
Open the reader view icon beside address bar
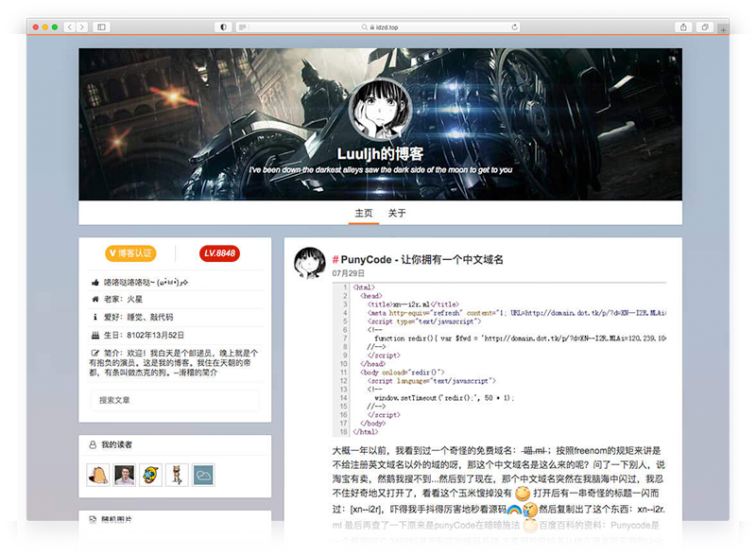[x=243, y=27]
